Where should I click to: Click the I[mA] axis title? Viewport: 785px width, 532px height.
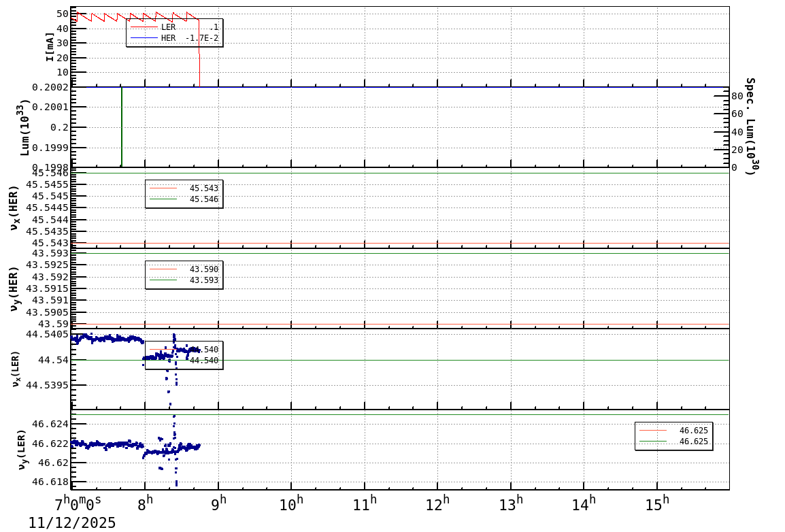click(x=50, y=46)
